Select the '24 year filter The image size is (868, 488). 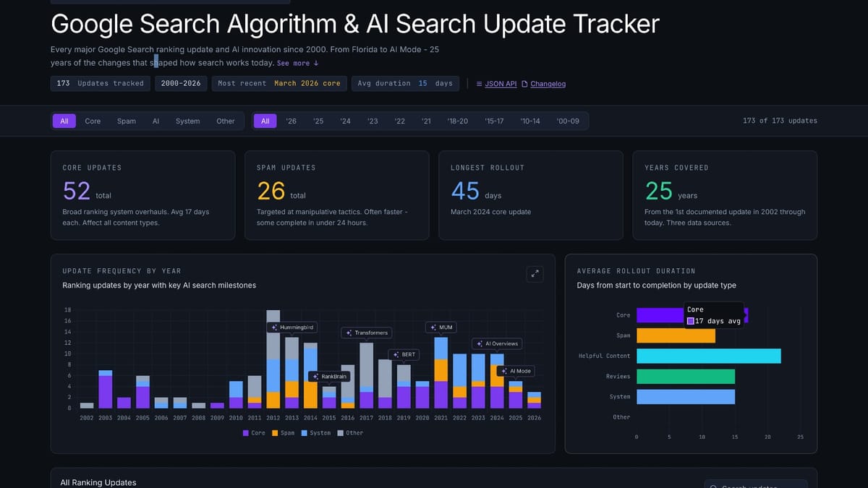(345, 121)
